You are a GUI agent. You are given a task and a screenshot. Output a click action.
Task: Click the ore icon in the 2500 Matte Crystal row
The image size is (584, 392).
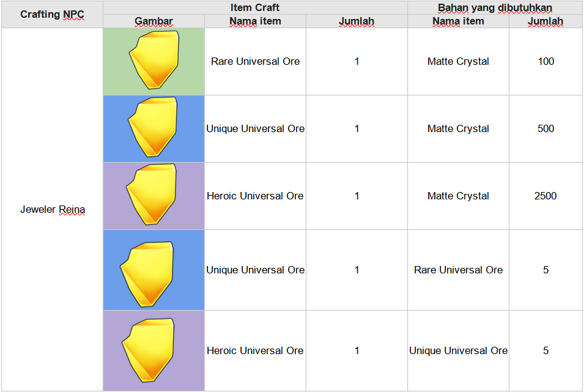click(x=151, y=194)
